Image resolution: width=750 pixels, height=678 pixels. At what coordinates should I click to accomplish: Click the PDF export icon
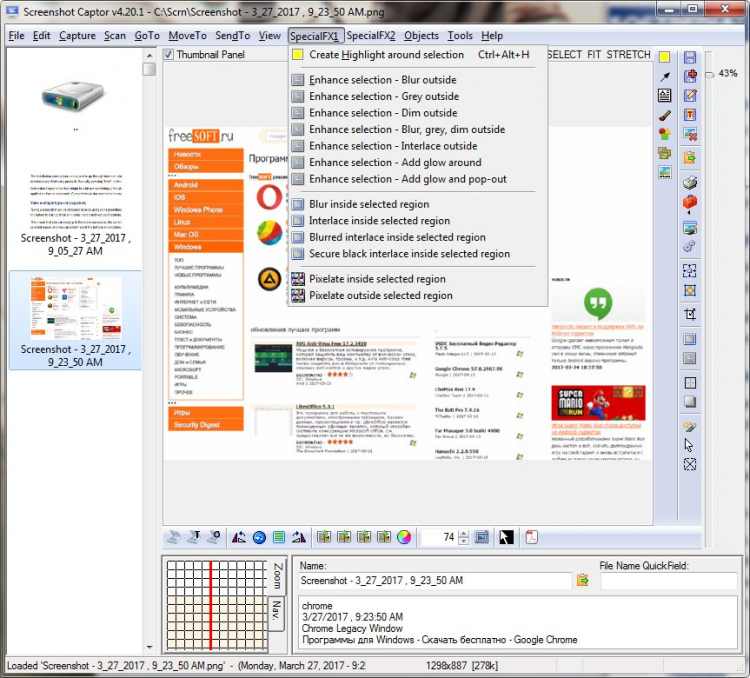[531, 537]
